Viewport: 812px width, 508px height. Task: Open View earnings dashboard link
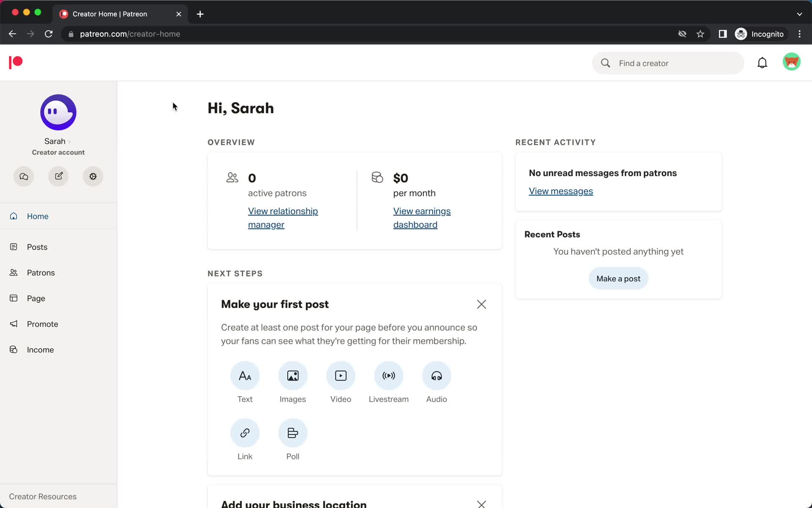coord(422,217)
